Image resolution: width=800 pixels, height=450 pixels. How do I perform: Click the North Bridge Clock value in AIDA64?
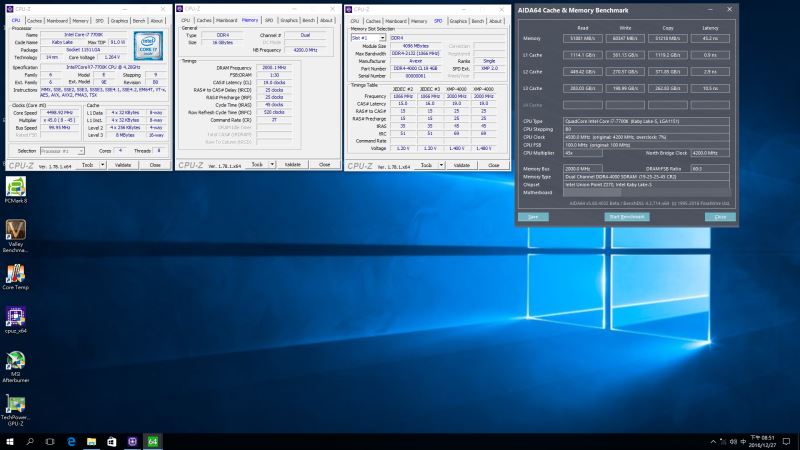[710, 153]
